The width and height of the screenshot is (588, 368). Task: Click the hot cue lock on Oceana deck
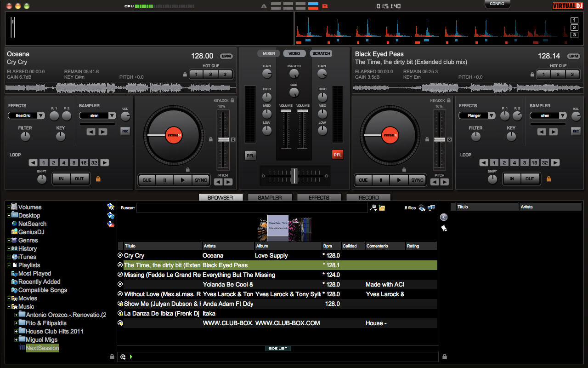[x=185, y=75]
